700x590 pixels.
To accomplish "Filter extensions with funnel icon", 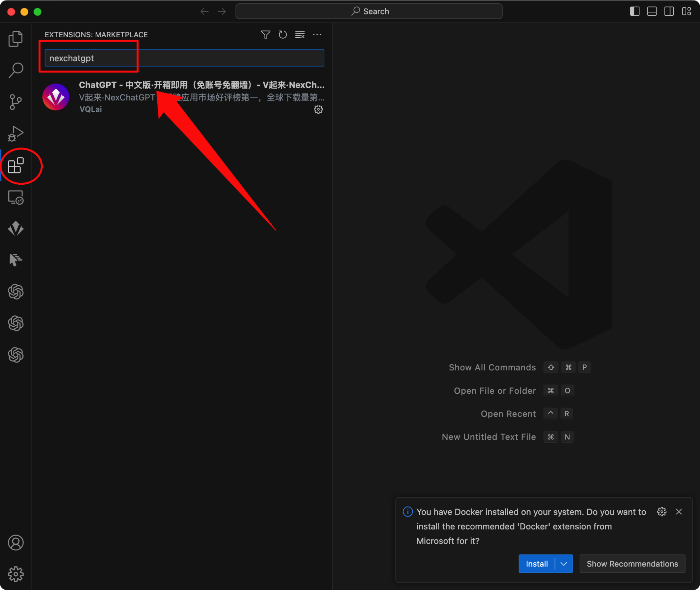I will pos(266,35).
